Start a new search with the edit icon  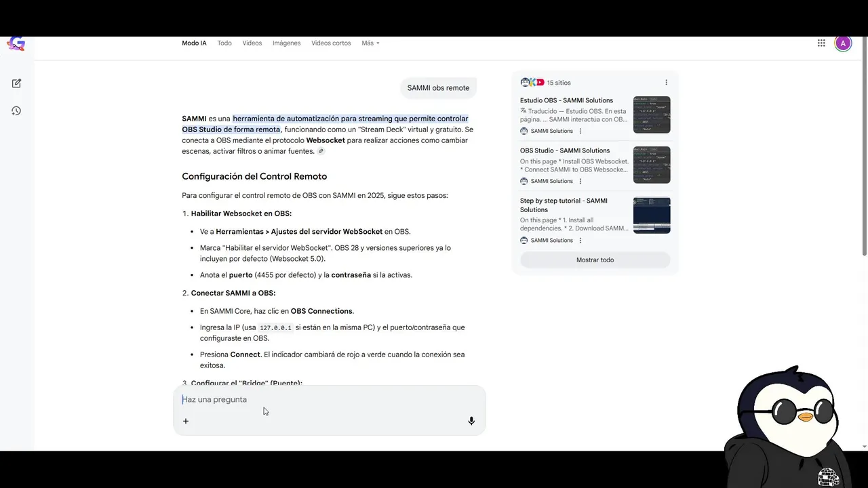(16, 83)
